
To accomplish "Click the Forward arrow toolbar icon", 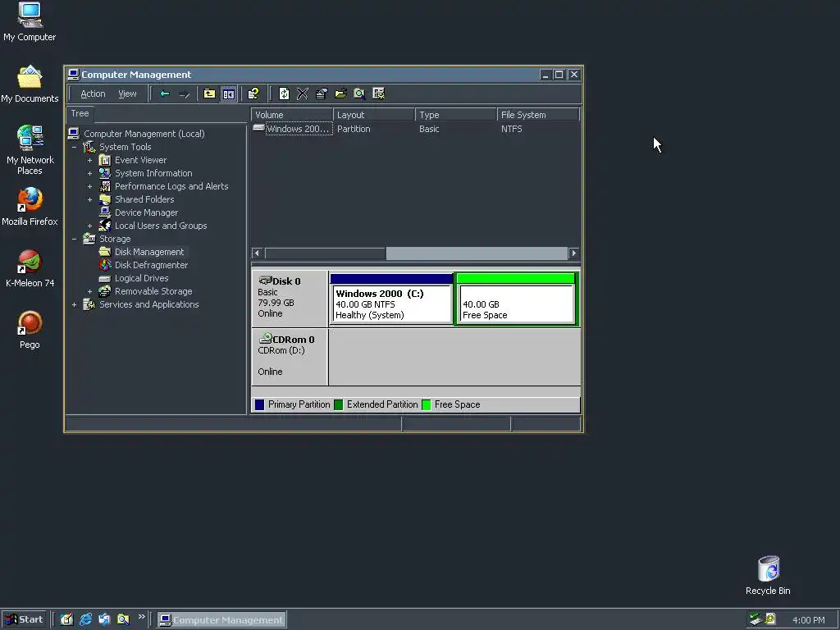I will (x=185, y=94).
